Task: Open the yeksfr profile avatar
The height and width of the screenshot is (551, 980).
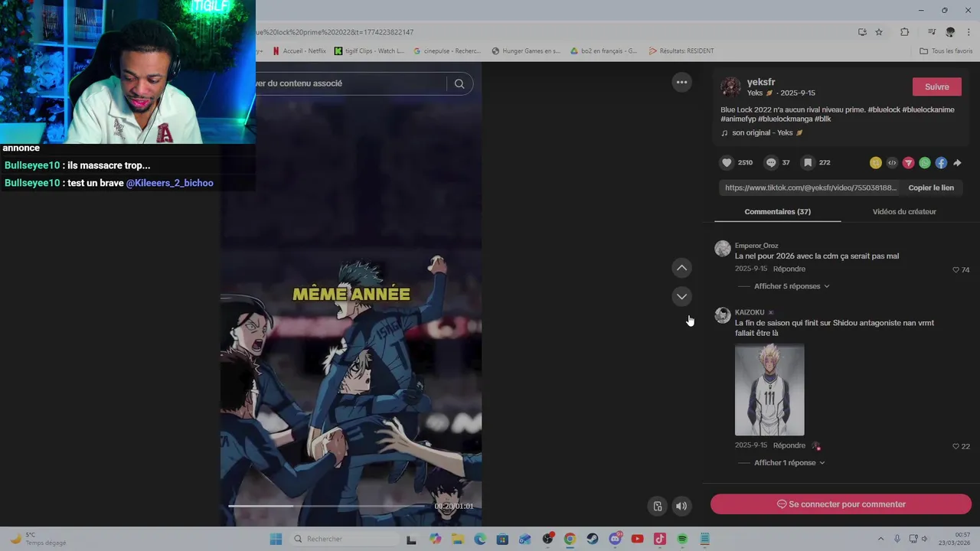Action: tap(730, 86)
